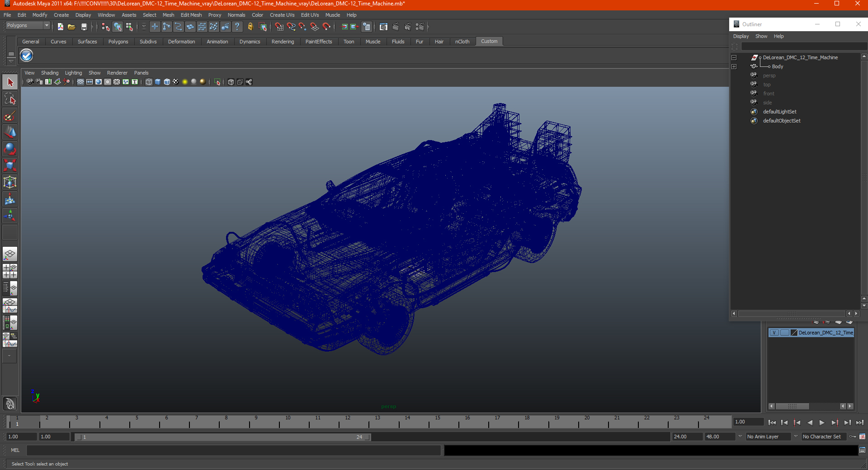Activate the Rotate tool

10,149
